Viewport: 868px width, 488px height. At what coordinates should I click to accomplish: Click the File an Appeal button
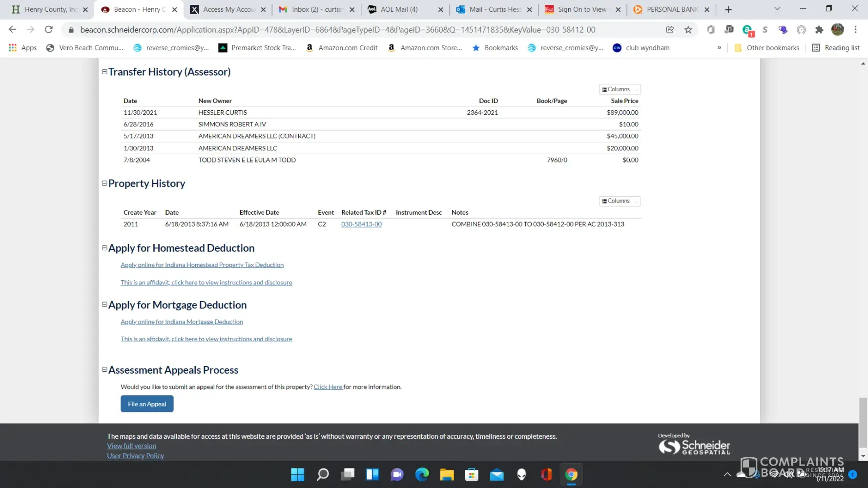click(147, 404)
